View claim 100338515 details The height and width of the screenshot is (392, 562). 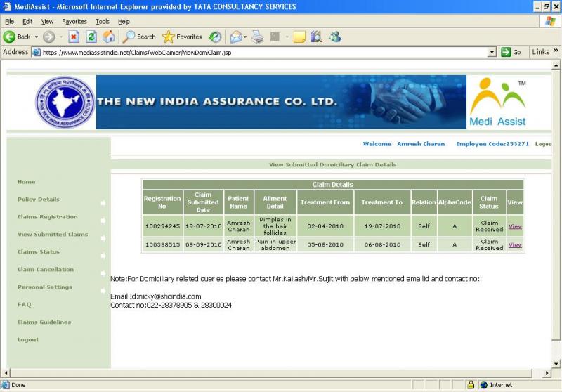(515, 244)
